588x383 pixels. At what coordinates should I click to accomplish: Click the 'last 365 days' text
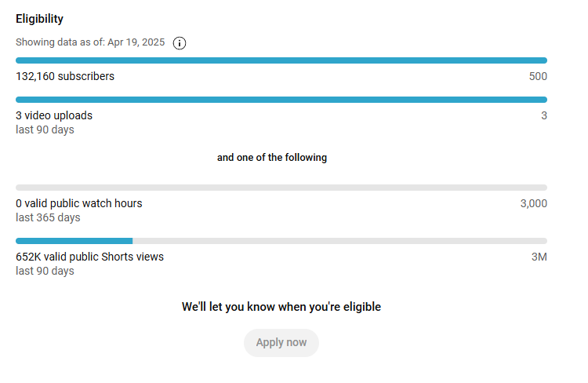pos(48,217)
